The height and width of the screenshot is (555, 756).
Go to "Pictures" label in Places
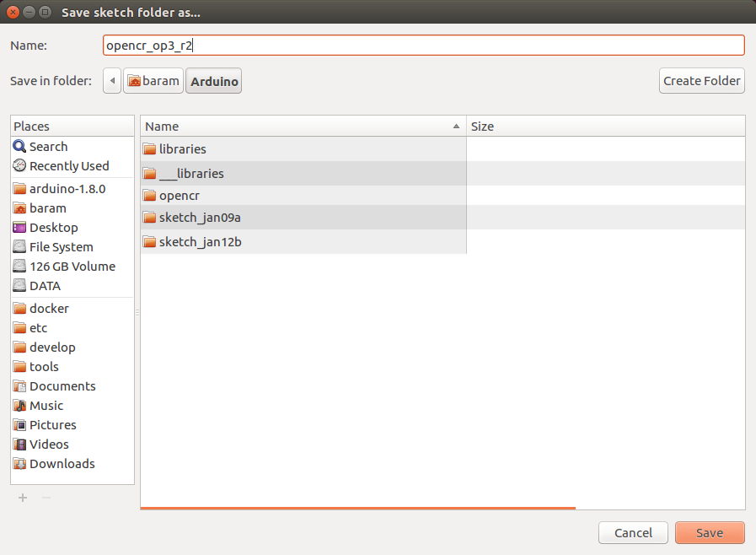pos(53,425)
